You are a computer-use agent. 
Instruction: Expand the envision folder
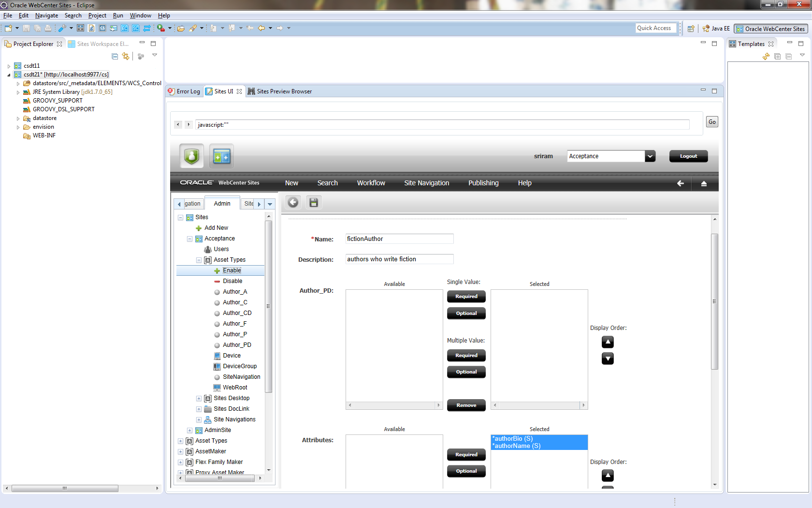[18, 127]
